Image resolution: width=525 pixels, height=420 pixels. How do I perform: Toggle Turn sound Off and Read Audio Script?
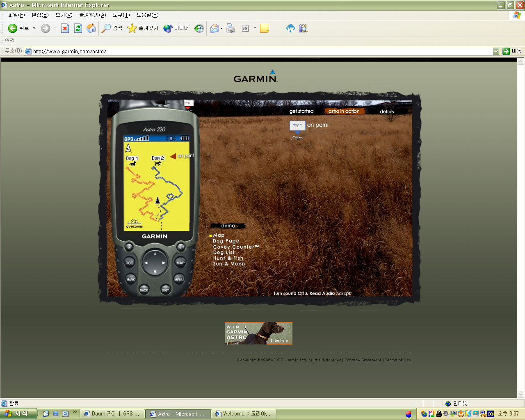point(312,293)
